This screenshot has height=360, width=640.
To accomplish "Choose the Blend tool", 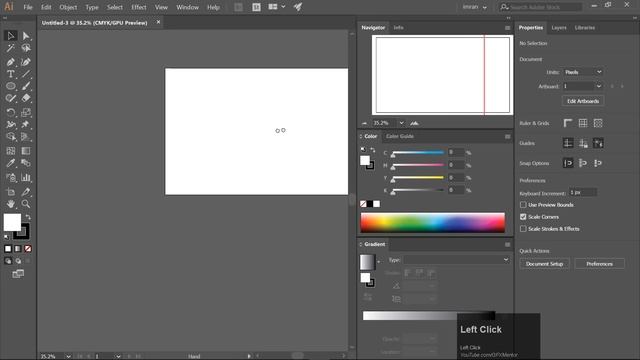I will tap(26, 163).
